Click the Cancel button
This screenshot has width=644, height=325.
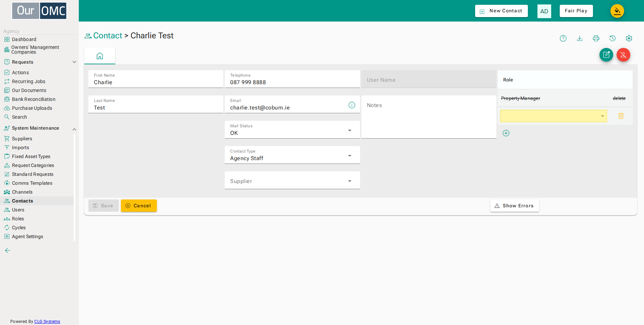(139, 206)
